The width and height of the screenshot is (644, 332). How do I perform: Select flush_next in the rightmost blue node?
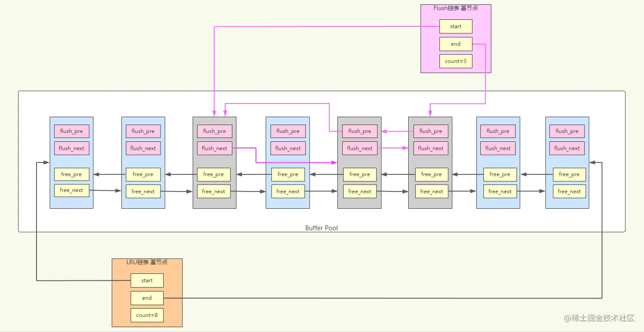coord(567,148)
